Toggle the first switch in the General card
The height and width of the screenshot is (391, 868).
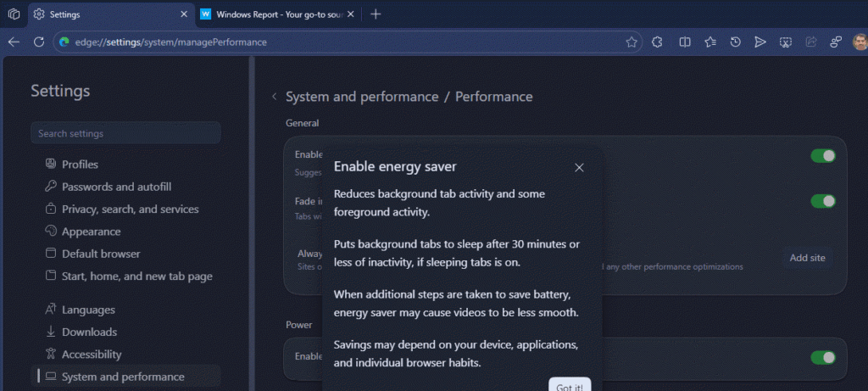[x=823, y=156]
